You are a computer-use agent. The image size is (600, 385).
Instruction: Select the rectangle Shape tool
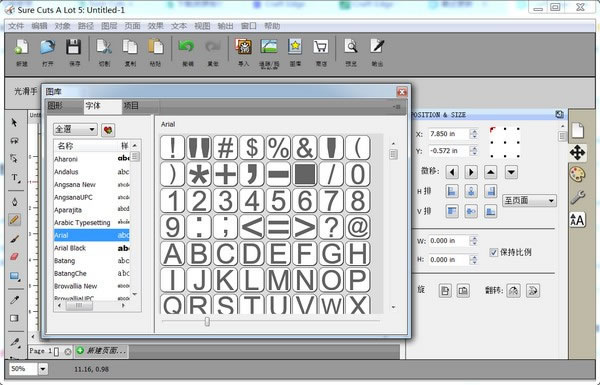14,276
